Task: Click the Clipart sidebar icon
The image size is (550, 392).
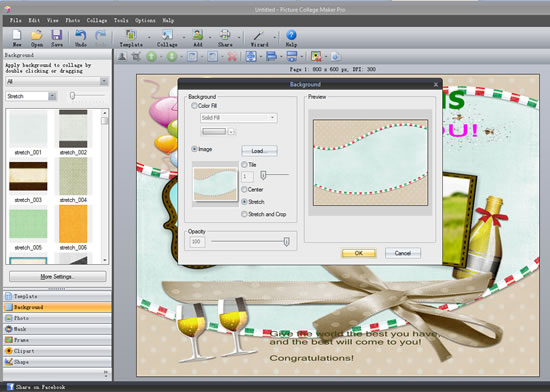Action: click(8, 351)
